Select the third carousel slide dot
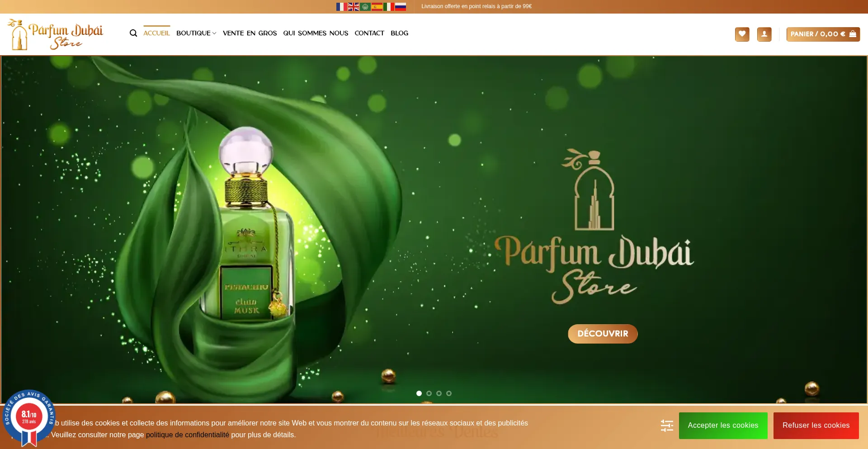868x449 pixels. click(x=439, y=393)
